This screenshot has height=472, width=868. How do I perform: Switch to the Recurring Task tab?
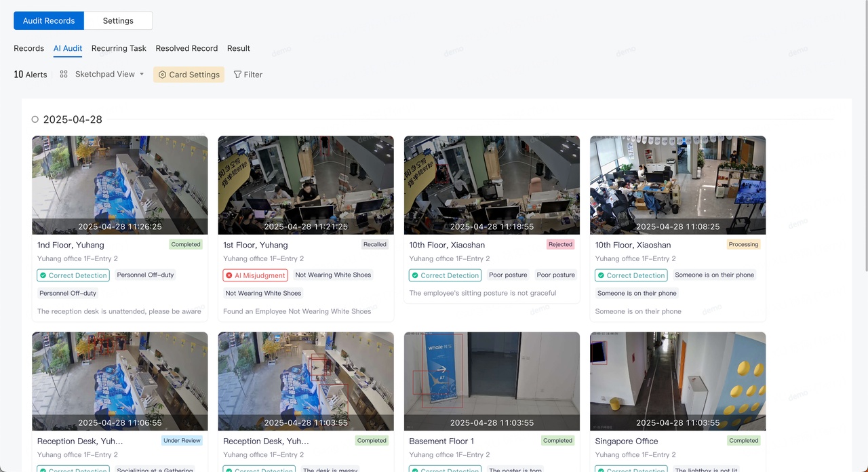119,48
